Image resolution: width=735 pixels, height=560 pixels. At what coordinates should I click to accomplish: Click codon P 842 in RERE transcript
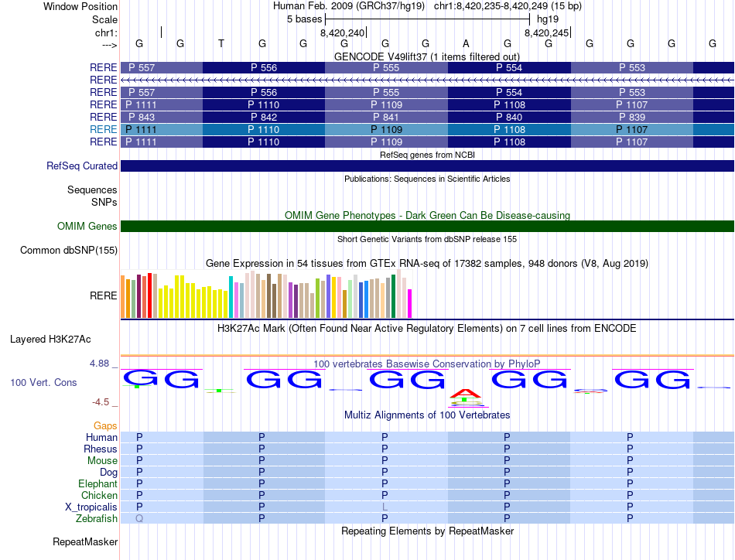pyautogui.click(x=264, y=117)
